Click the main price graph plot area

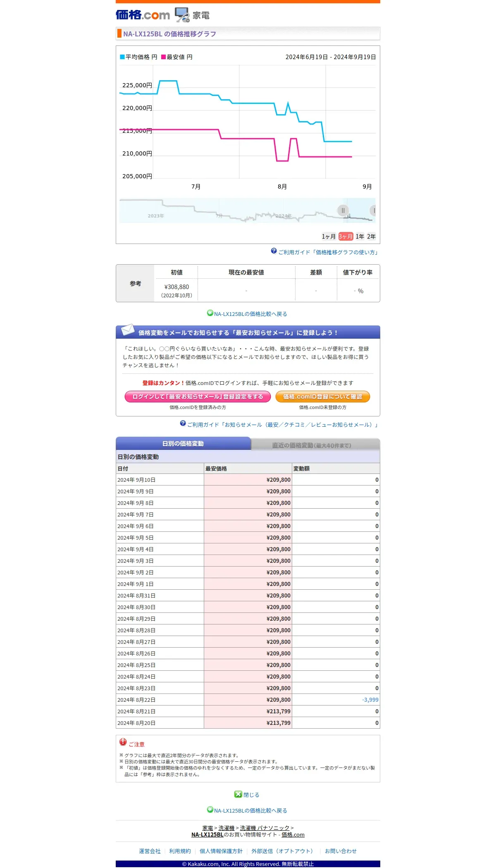(247, 122)
